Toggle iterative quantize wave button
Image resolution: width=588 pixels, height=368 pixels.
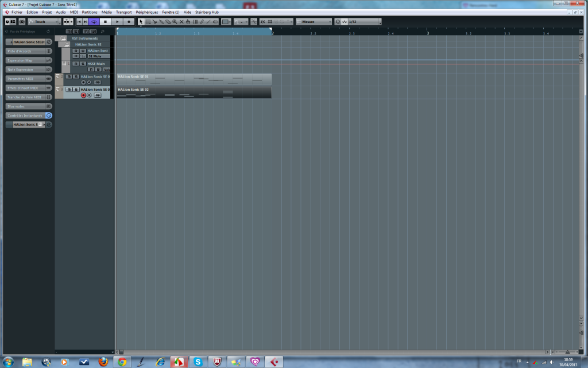coord(345,22)
